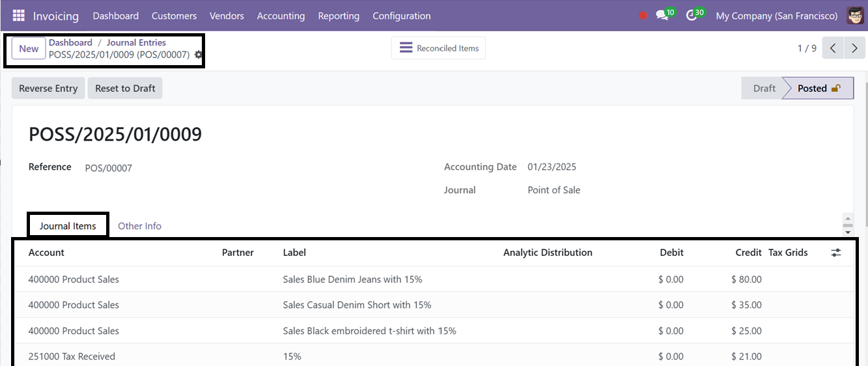Click the Posted status with lock icon
Image resolution: width=868 pixels, height=366 pixels.
pos(819,89)
